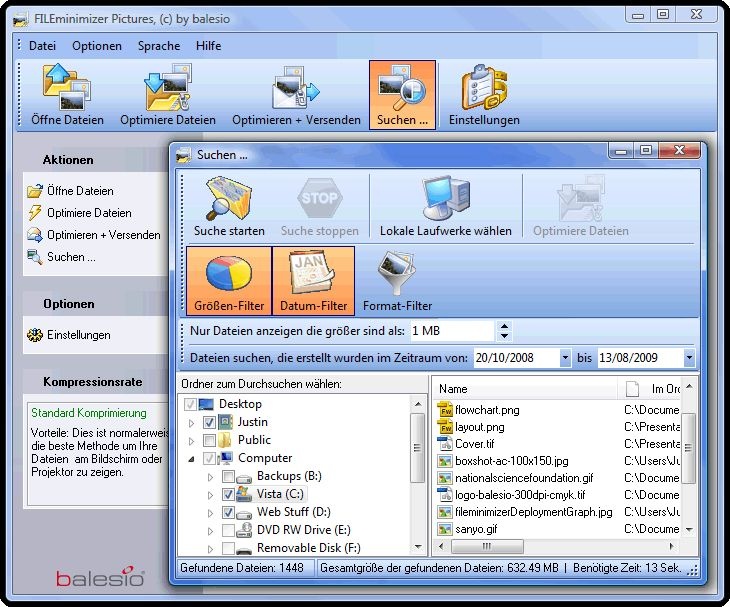Expand the Justin tree node
Viewport: 730px width, 607px height.
191,423
